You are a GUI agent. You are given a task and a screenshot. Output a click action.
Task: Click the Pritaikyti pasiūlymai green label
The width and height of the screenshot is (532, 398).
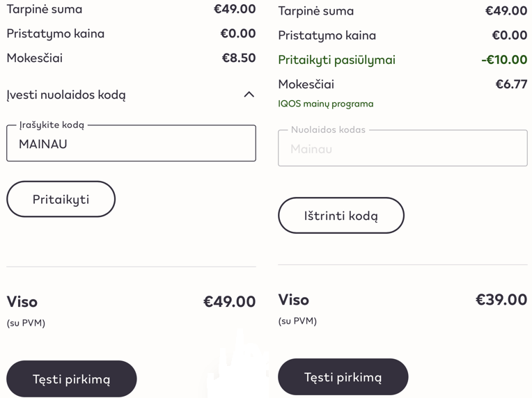point(336,60)
